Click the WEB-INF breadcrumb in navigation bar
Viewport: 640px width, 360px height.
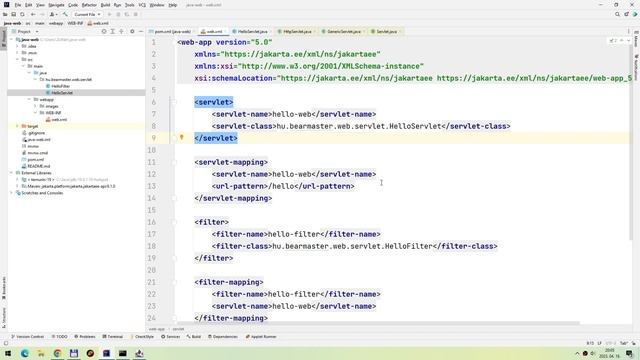pyautogui.click(x=75, y=23)
